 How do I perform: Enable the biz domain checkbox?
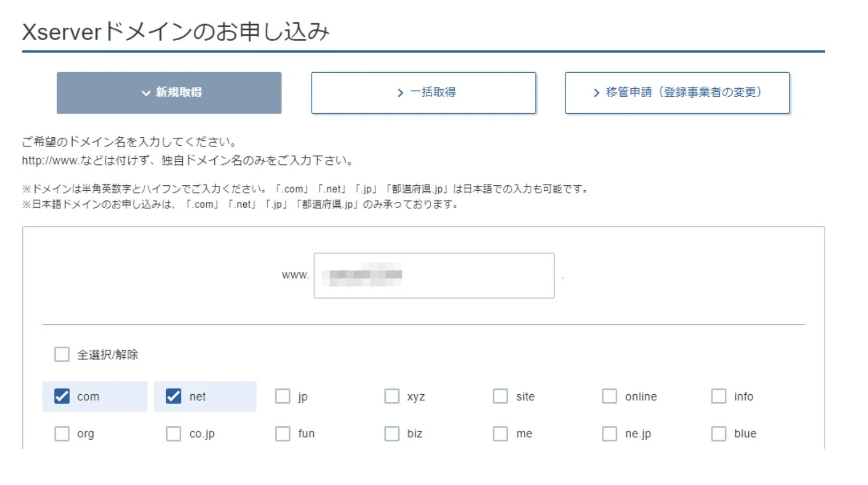click(392, 434)
